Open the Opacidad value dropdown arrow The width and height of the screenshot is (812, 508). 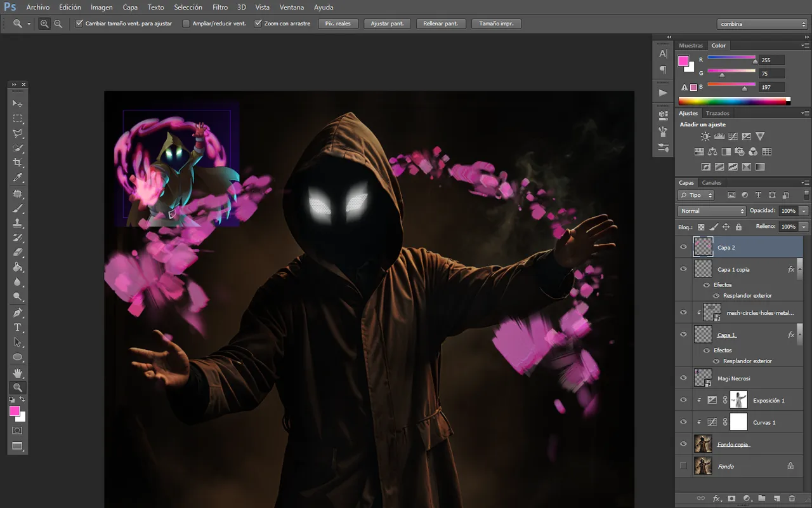coord(804,211)
